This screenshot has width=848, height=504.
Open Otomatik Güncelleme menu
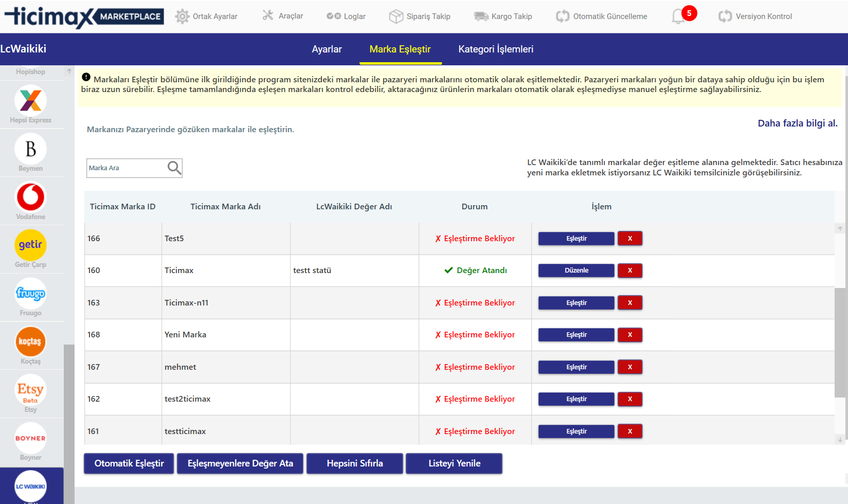[602, 16]
